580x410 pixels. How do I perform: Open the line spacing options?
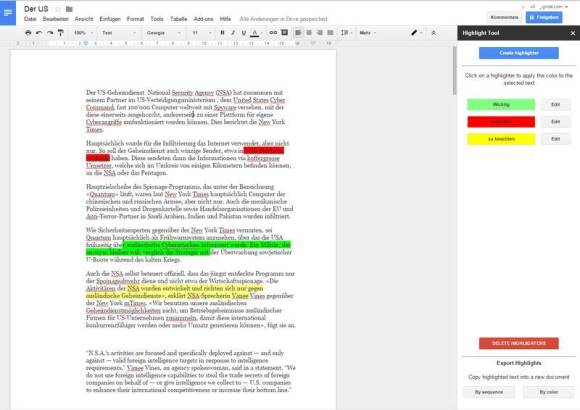(346, 33)
